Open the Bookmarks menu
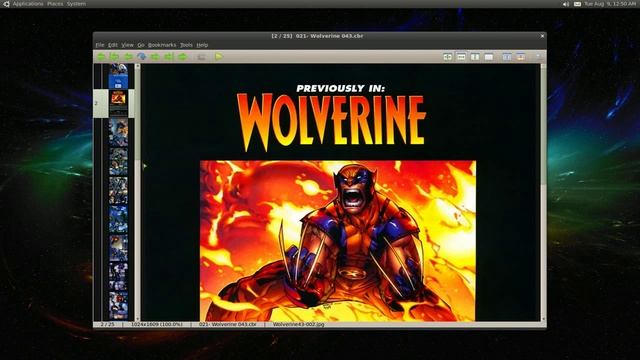 click(x=162, y=45)
